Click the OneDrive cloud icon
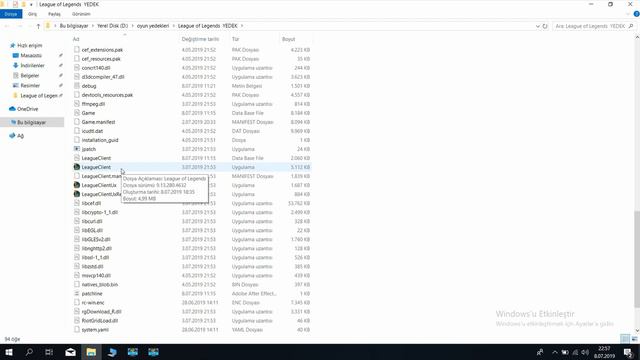Viewport: 640px width, 360px height. click(12, 109)
